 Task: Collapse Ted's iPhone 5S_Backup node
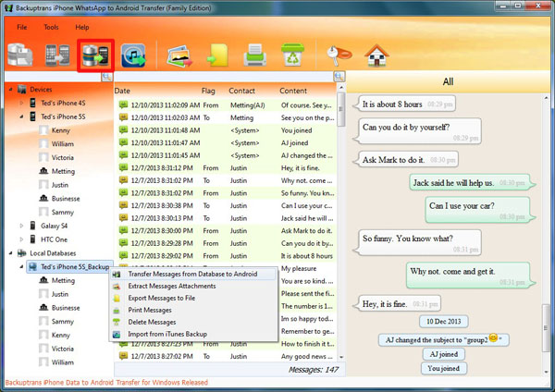coord(21,266)
